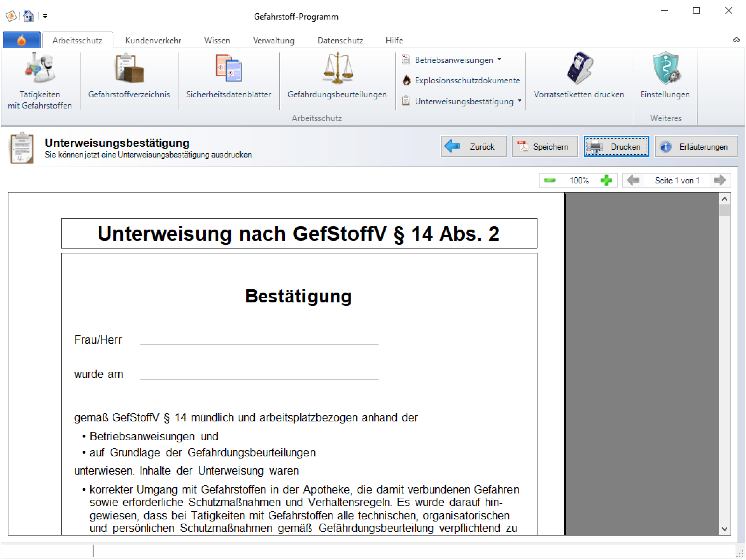Switch to the Arbeitsschutz tab
Image resolution: width=746 pixels, height=560 pixels.
coord(77,40)
